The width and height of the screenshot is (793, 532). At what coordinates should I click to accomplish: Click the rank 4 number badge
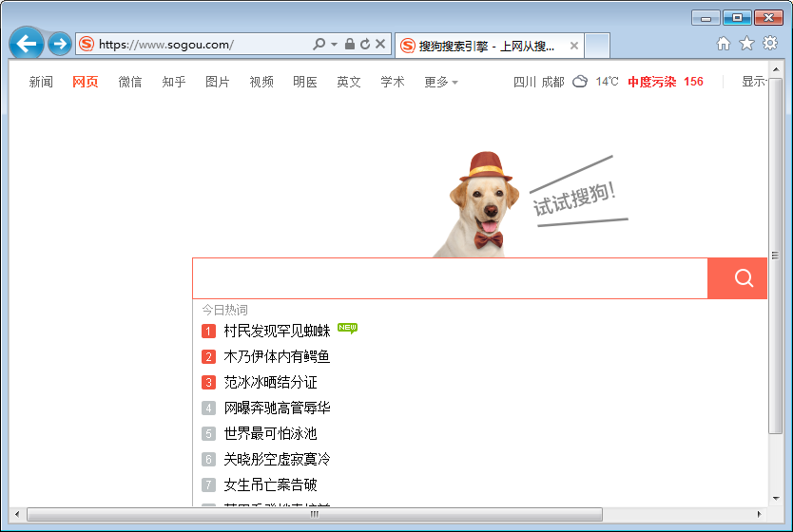[208, 408]
